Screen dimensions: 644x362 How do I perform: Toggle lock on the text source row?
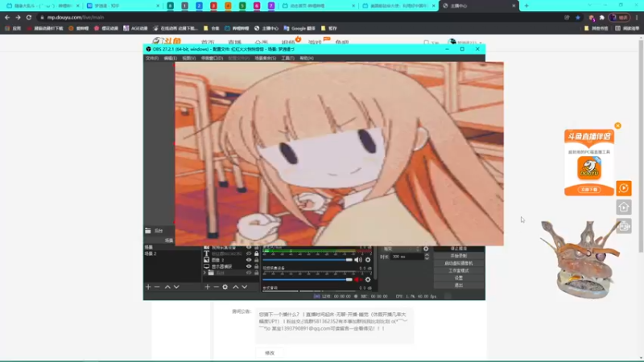[x=256, y=253]
